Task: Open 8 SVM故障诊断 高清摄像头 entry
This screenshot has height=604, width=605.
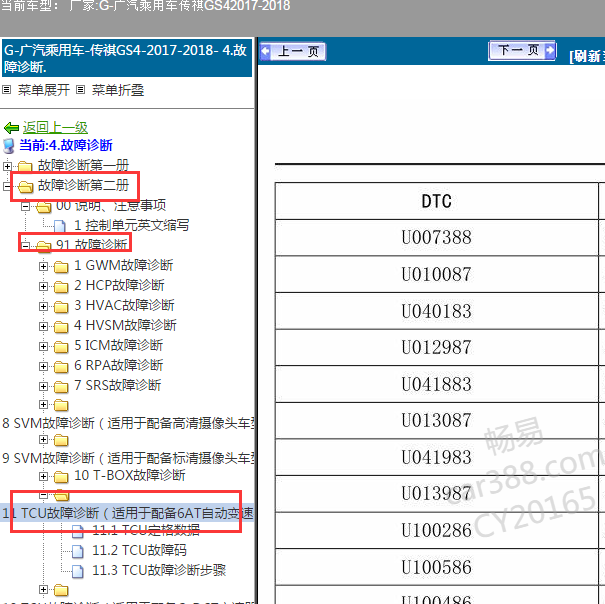Action: coord(128,423)
